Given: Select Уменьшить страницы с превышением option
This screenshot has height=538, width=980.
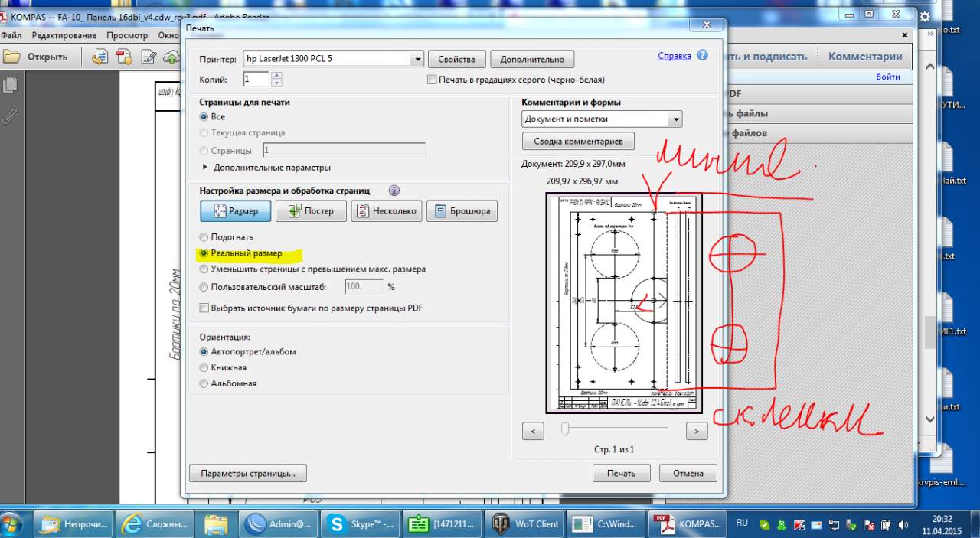Looking at the screenshot, I should coord(204,269).
